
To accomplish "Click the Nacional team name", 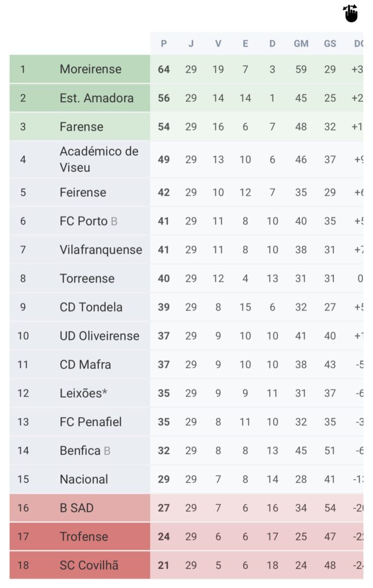I will 84,479.
